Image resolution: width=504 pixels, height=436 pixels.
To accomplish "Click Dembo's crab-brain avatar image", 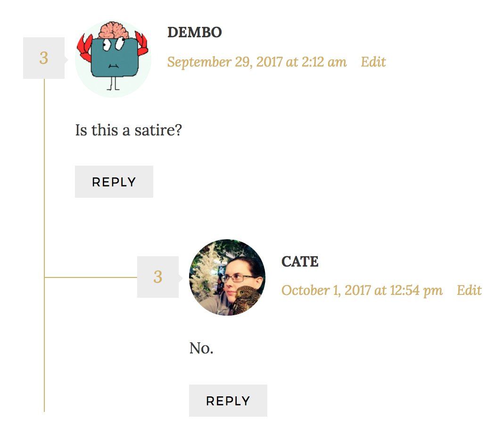I will (x=113, y=59).
